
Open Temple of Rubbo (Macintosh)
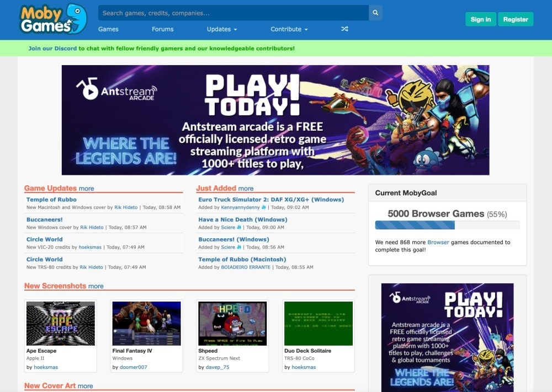(x=242, y=260)
